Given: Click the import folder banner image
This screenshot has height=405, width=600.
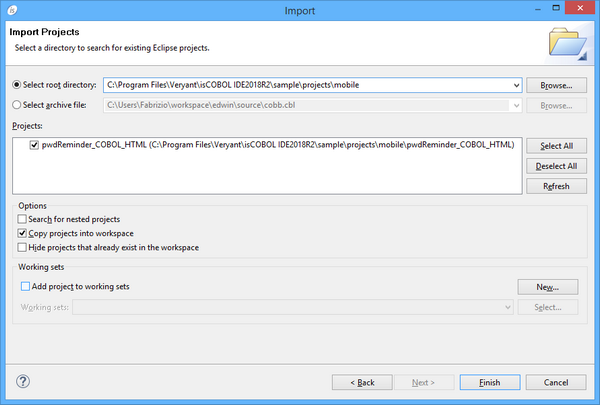Looking at the screenshot, I should click(x=566, y=43).
